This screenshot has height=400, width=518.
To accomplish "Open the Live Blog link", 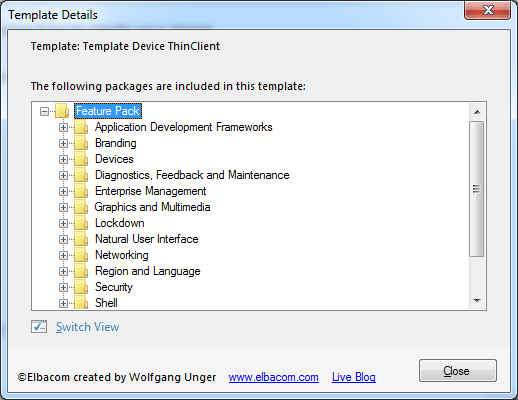I will (354, 377).
